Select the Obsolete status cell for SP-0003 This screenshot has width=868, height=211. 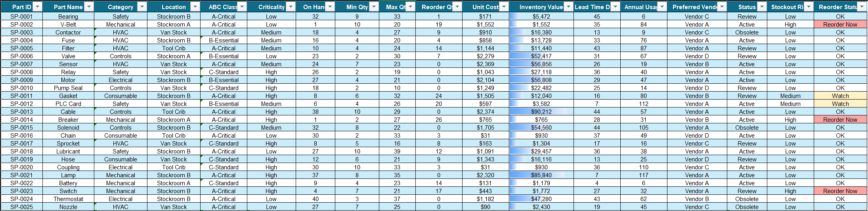[747, 33]
